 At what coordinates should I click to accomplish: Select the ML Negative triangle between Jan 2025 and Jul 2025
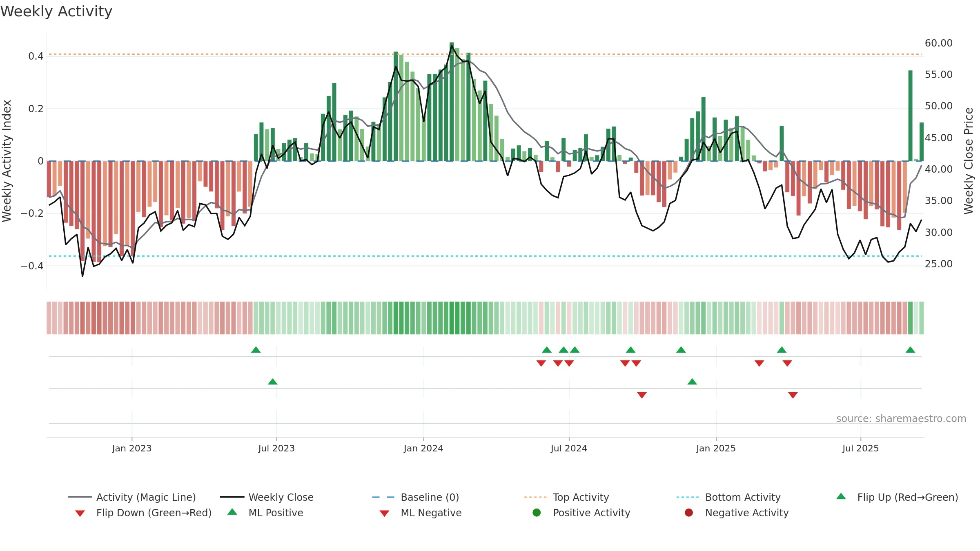[x=793, y=395]
